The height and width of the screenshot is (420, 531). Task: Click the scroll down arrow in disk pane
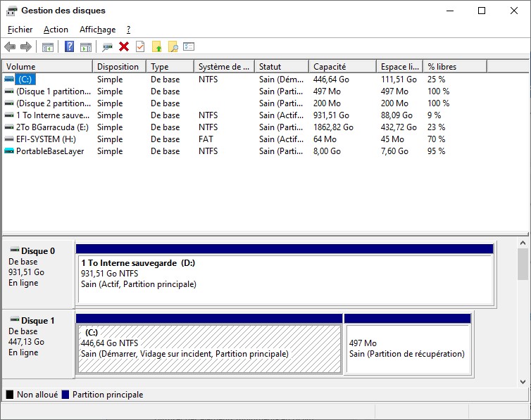(523, 382)
